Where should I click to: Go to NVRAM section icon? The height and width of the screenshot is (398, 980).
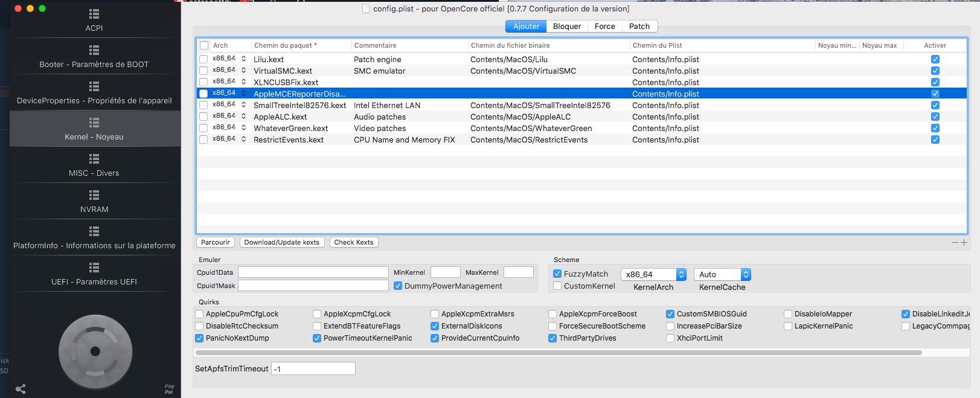(94, 195)
